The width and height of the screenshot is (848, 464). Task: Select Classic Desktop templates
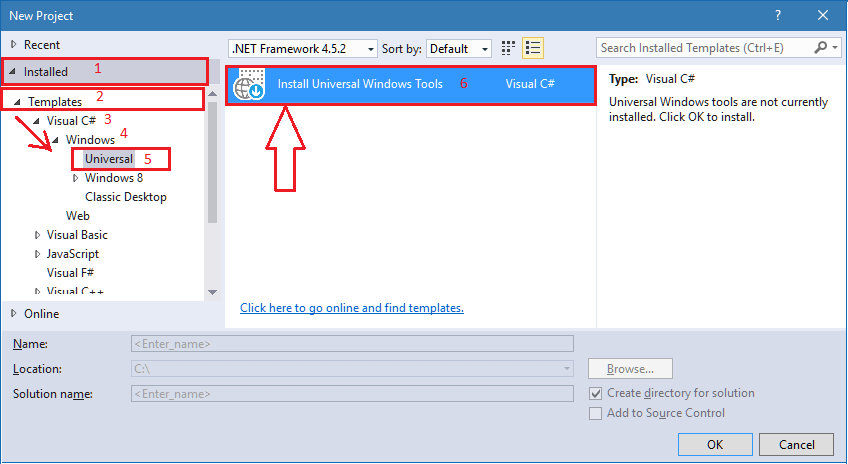pyautogui.click(x=125, y=197)
